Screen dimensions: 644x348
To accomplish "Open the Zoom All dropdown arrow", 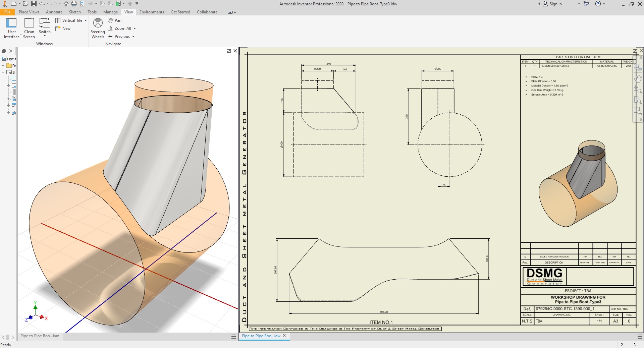I will [135, 28].
